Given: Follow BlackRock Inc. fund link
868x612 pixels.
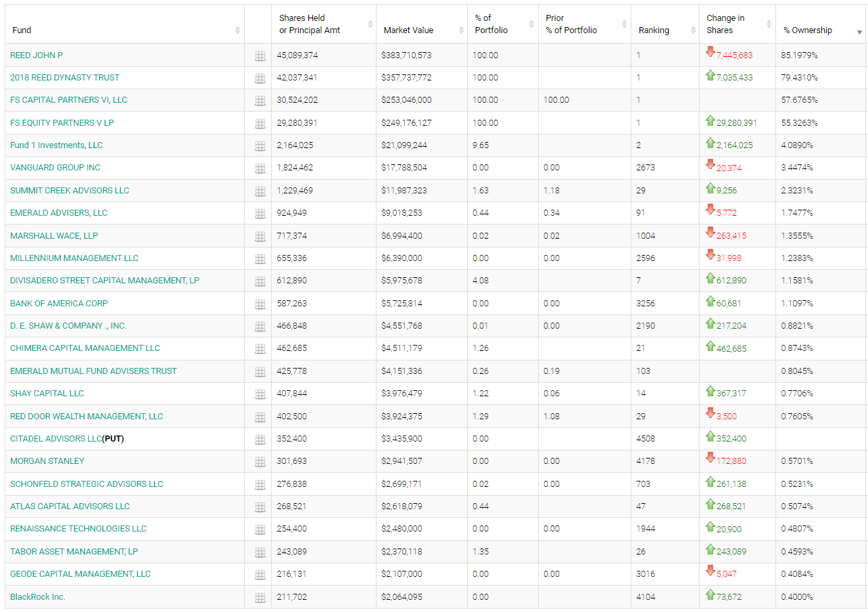Looking at the screenshot, I should coord(38,596).
